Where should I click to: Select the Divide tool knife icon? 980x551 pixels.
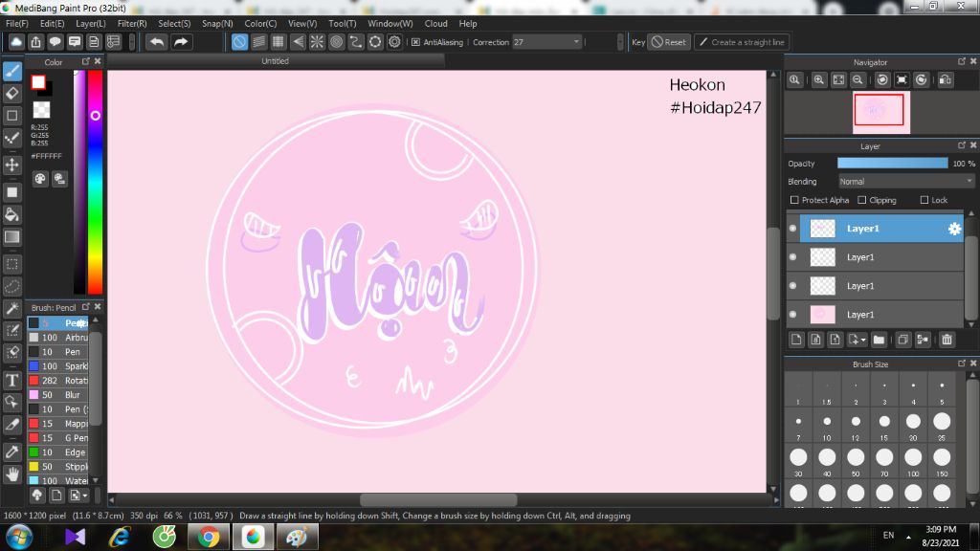[x=12, y=424]
